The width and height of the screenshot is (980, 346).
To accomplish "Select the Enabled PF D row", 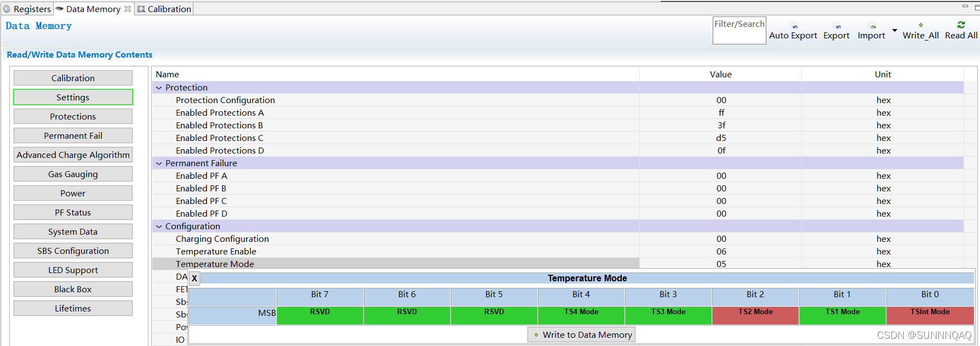I will [558, 214].
